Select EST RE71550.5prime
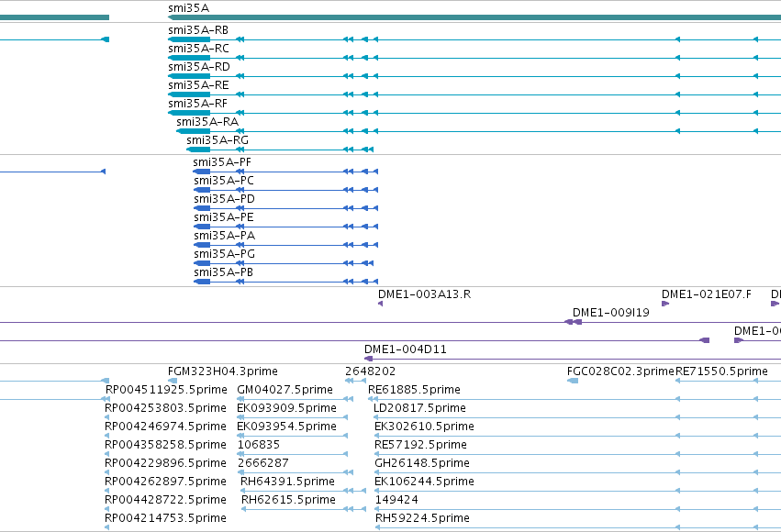The width and height of the screenshot is (781, 532). tap(721, 371)
